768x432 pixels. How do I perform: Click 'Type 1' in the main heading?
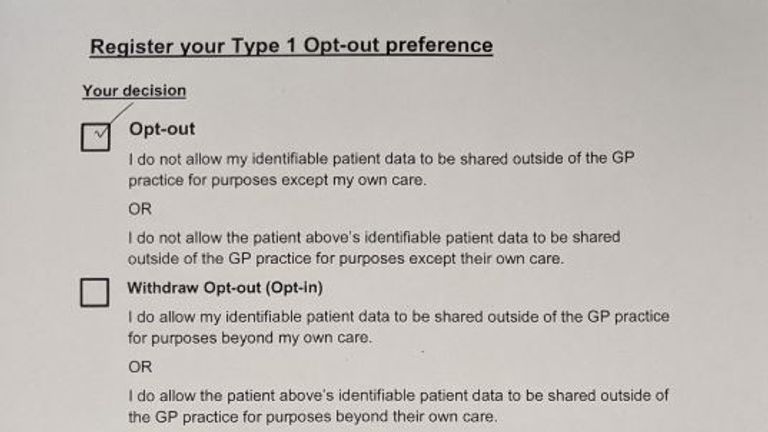pyautogui.click(x=264, y=46)
